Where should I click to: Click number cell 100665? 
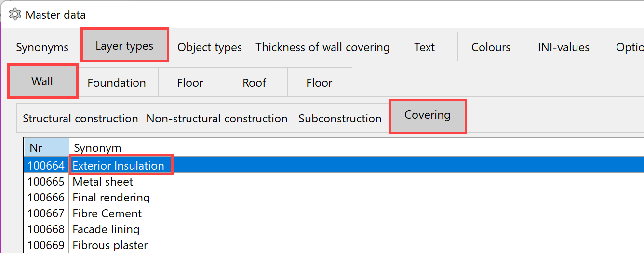pos(46,181)
